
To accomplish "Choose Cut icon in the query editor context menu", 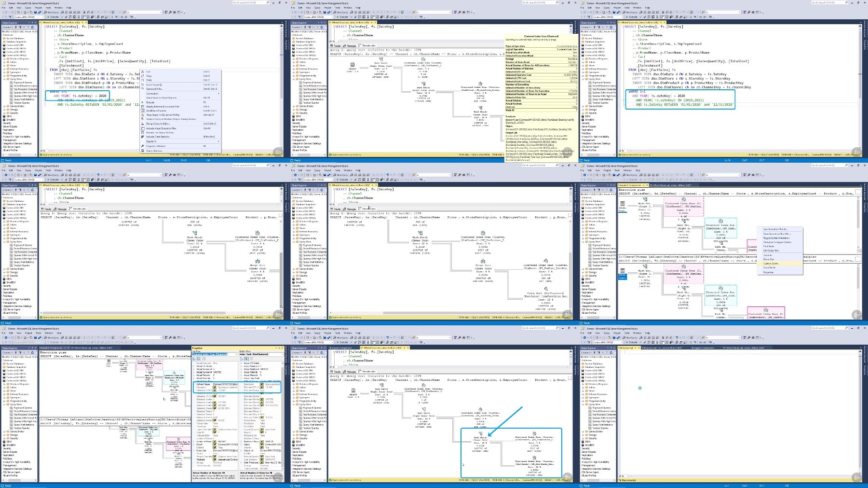I will coord(143,71).
